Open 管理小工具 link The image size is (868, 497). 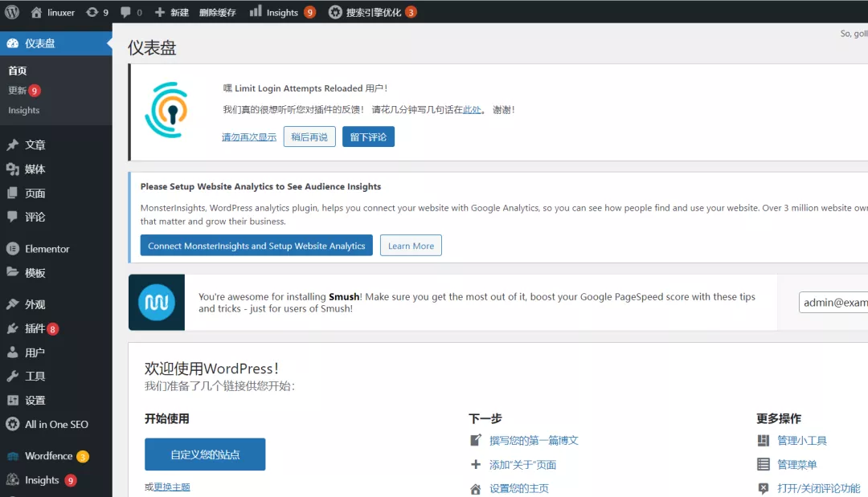pos(801,440)
